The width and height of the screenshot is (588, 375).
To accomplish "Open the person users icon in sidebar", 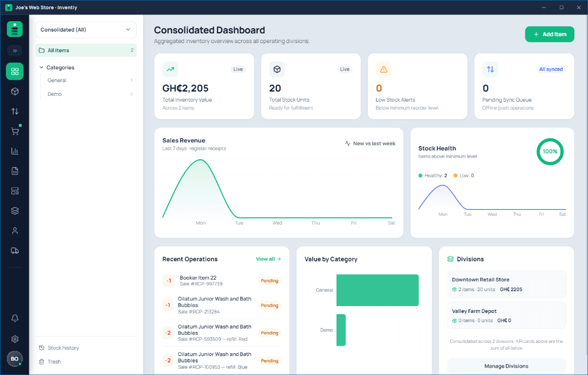I will pos(14,231).
